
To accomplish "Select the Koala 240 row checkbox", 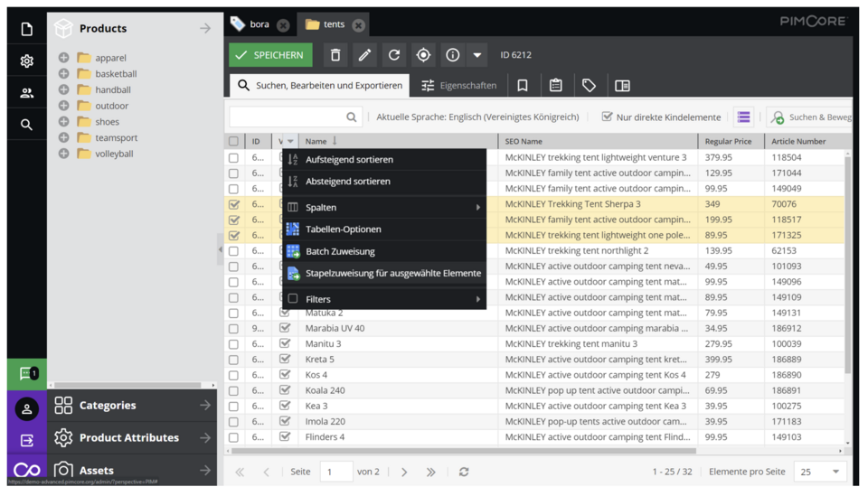I will (233, 390).
